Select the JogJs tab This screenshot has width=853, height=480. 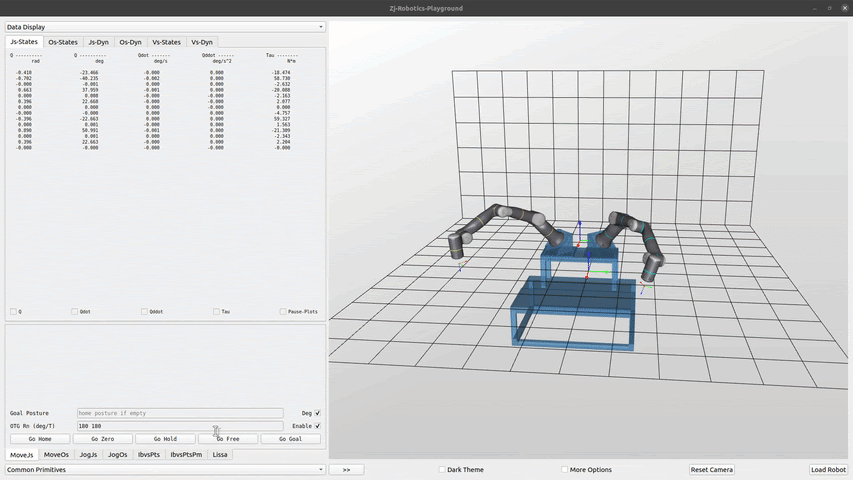[x=87, y=454]
